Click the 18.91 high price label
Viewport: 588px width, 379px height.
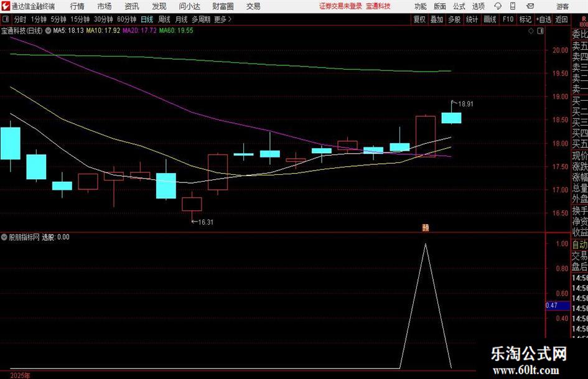coord(466,105)
